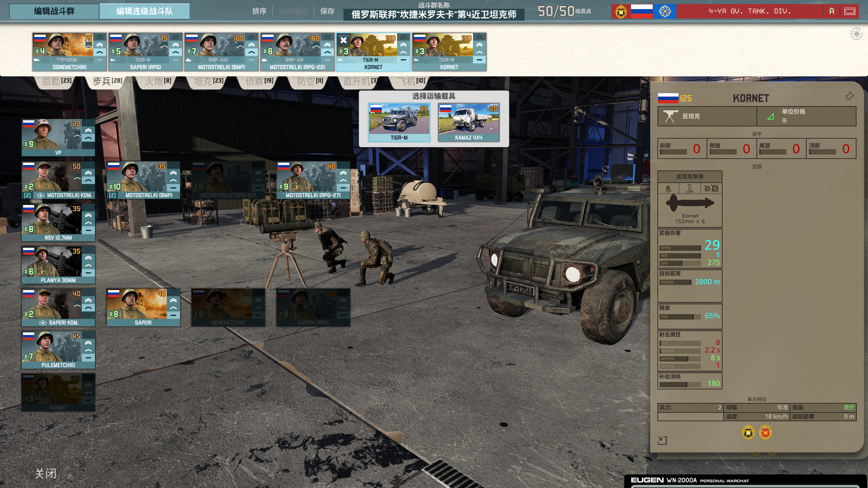Select the VP unit card
This screenshot has width=868, height=488.
pyautogui.click(x=58, y=138)
